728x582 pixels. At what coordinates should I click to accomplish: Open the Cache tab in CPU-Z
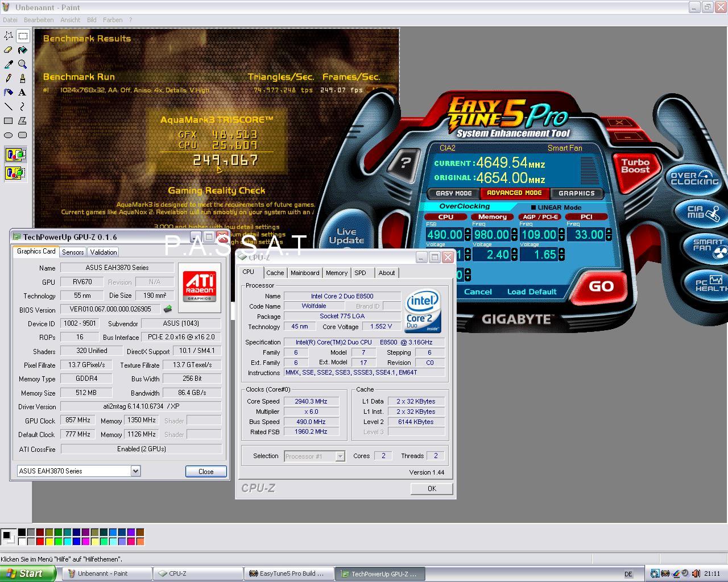[x=275, y=273]
